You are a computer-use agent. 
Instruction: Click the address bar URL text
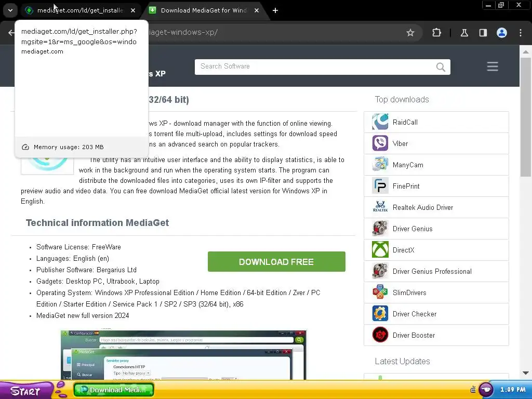pos(183,33)
